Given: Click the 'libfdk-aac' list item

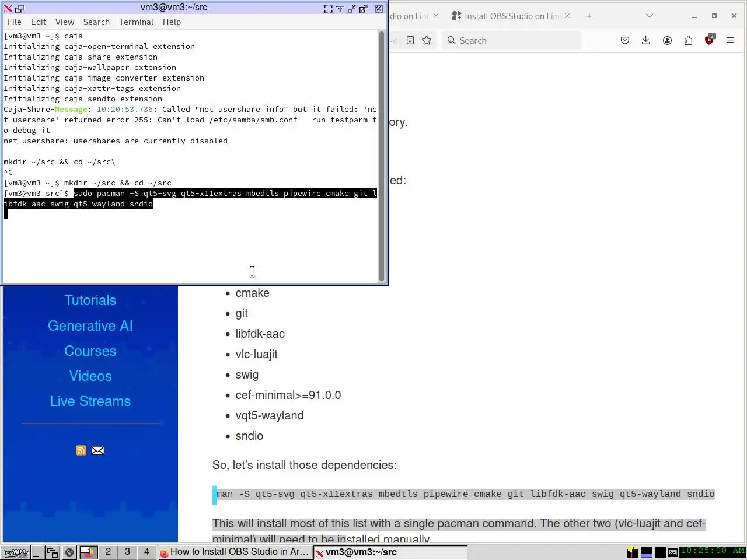Looking at the screenshot, I should pos(260,334).
